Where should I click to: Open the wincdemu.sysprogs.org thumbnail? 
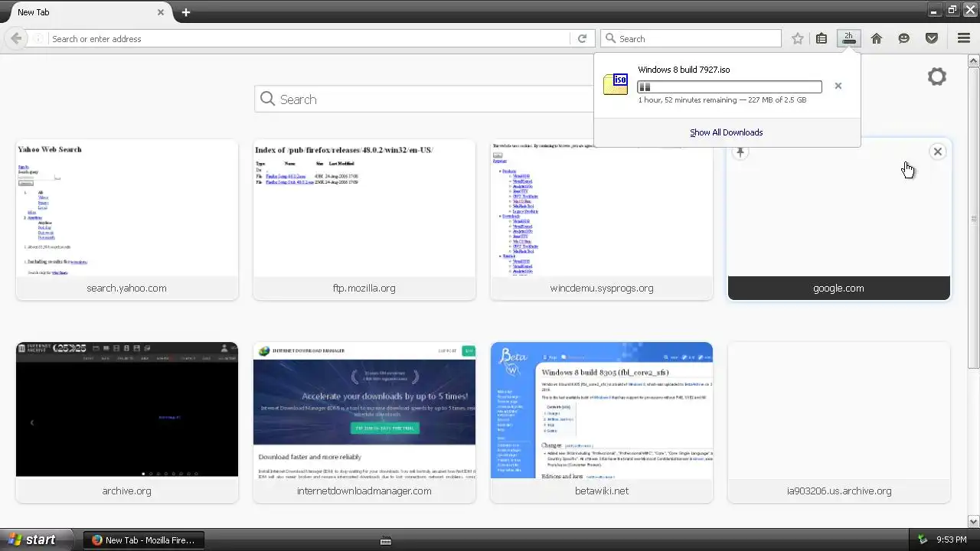602,220
